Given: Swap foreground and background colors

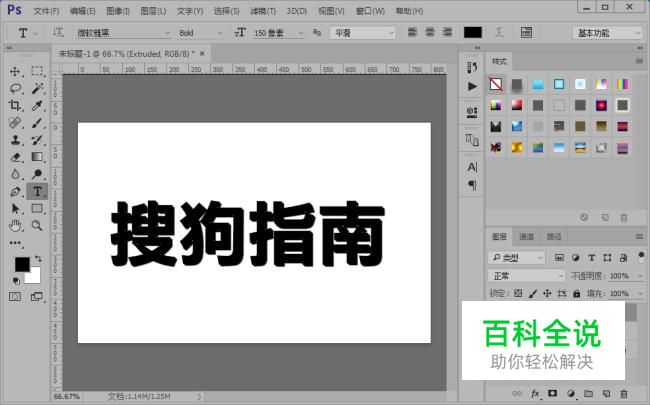Looking at the screenshot, I should [x=38, y=259].
